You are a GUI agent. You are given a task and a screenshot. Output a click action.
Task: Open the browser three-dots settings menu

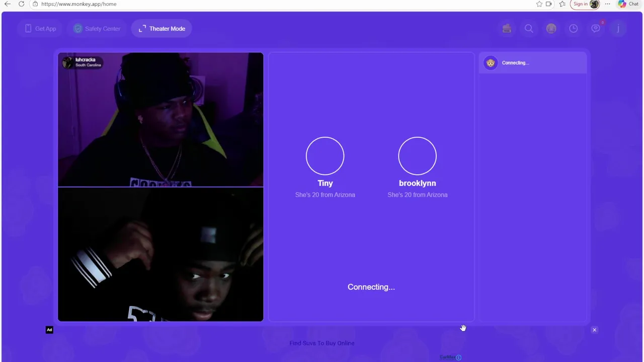tap(607, 4)
